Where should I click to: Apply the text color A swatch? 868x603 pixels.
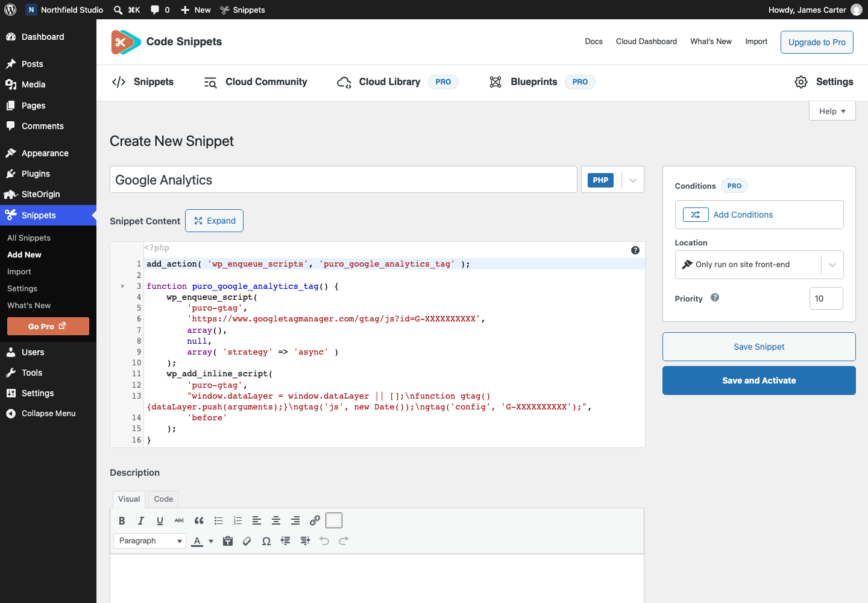coord(197,541)
